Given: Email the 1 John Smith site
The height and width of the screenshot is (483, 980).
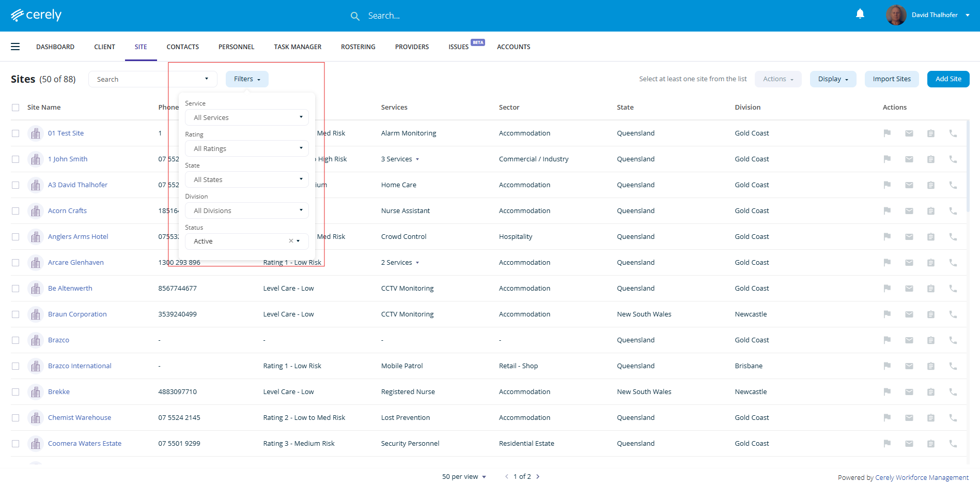Looking at the screenshot, I should coord(909,159).
